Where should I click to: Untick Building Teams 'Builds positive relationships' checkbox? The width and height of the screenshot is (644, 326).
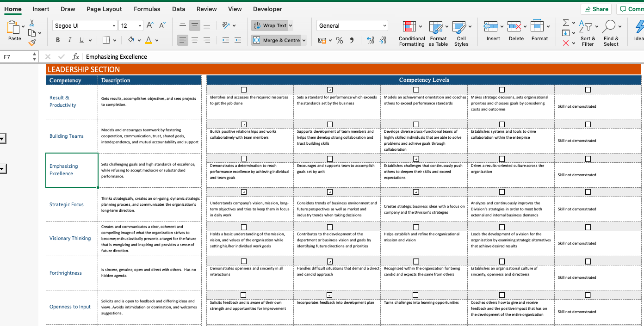(244, 124)
